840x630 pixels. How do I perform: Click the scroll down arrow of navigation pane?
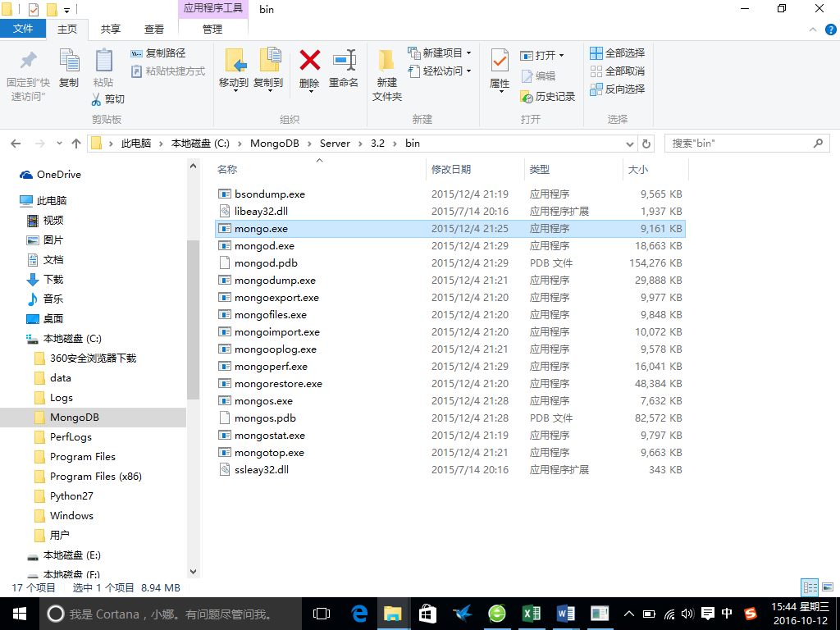(x=193, y=572)
